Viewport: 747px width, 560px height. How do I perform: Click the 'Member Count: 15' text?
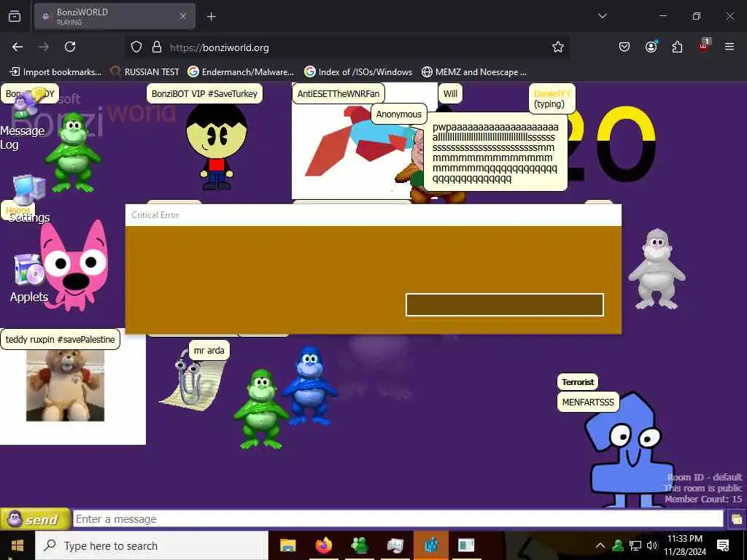703,499
